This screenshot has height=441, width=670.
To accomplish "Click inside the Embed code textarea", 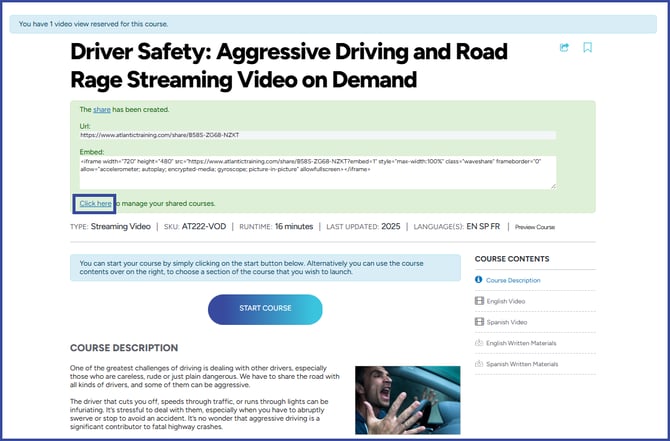I will 317,171.
